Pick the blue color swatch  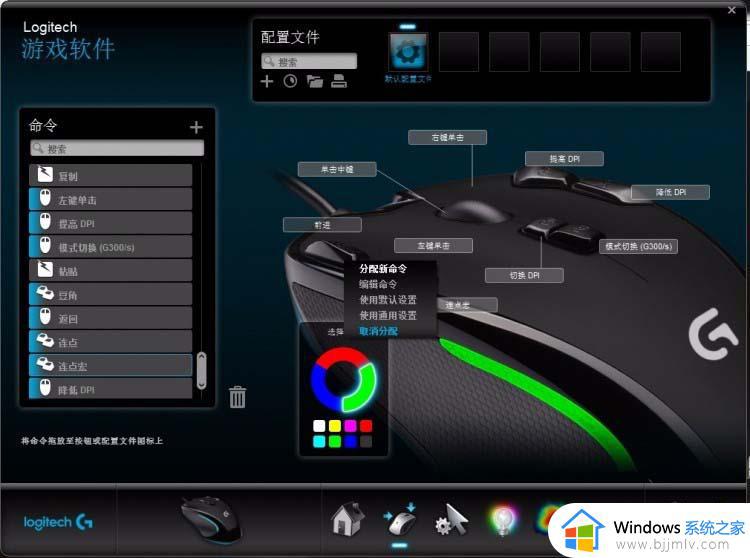pos(351,441)
